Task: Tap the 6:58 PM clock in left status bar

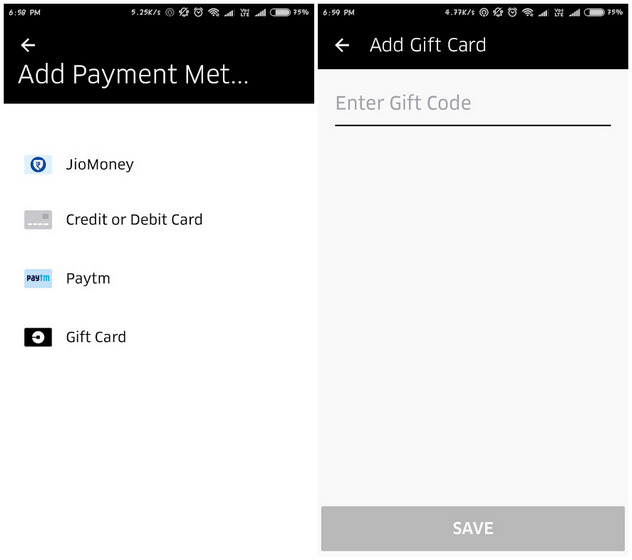Action: pyautogui.click(x=24, y=12)
